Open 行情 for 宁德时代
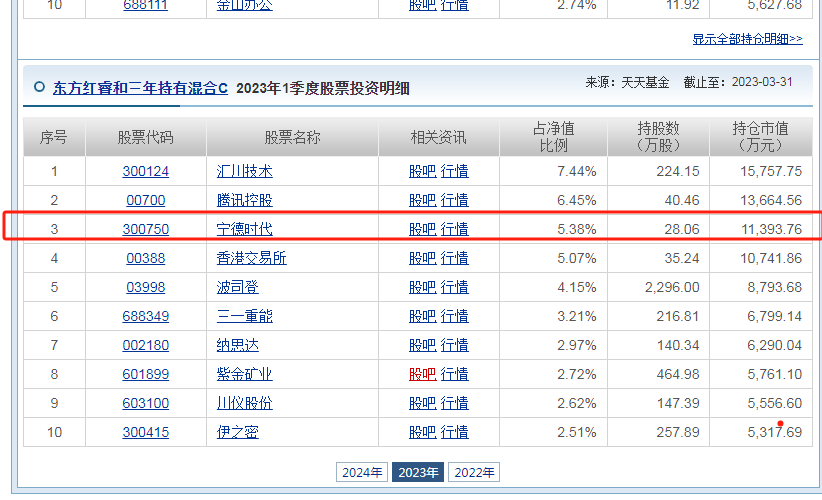The image size is (822, 500). [455, 229]
